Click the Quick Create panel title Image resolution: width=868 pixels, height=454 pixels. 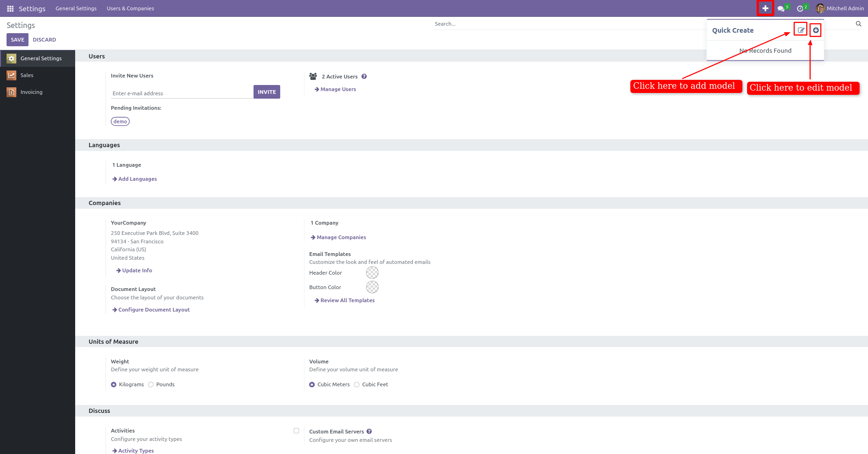pyautogui.click(x=733, y=30)
